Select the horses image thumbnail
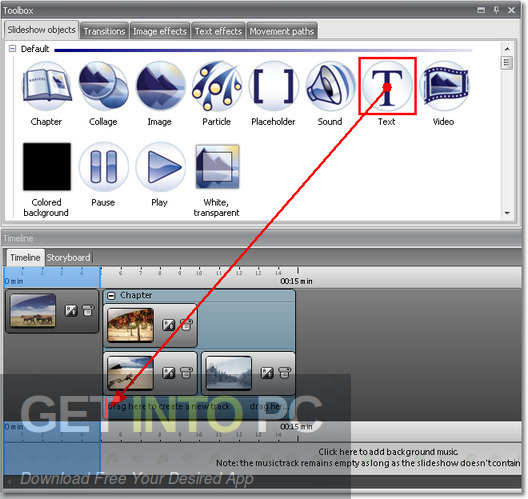The image size is (528, 499). point(33,310)
